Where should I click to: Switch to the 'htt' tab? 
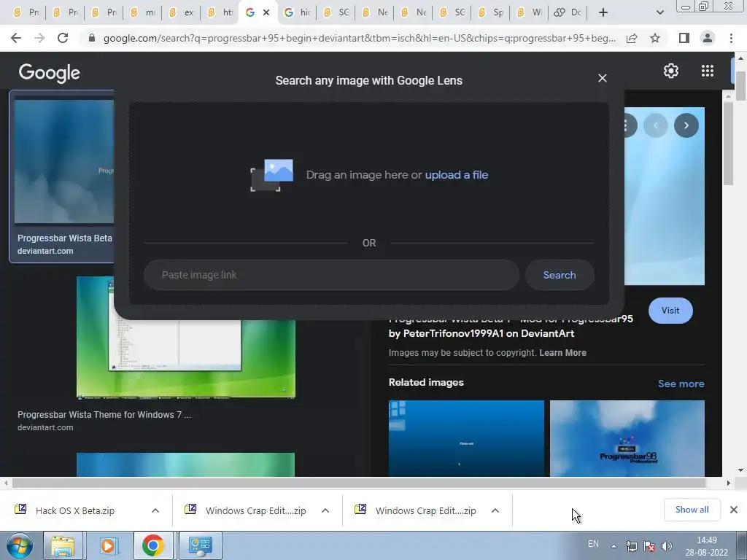click(219, 12)
